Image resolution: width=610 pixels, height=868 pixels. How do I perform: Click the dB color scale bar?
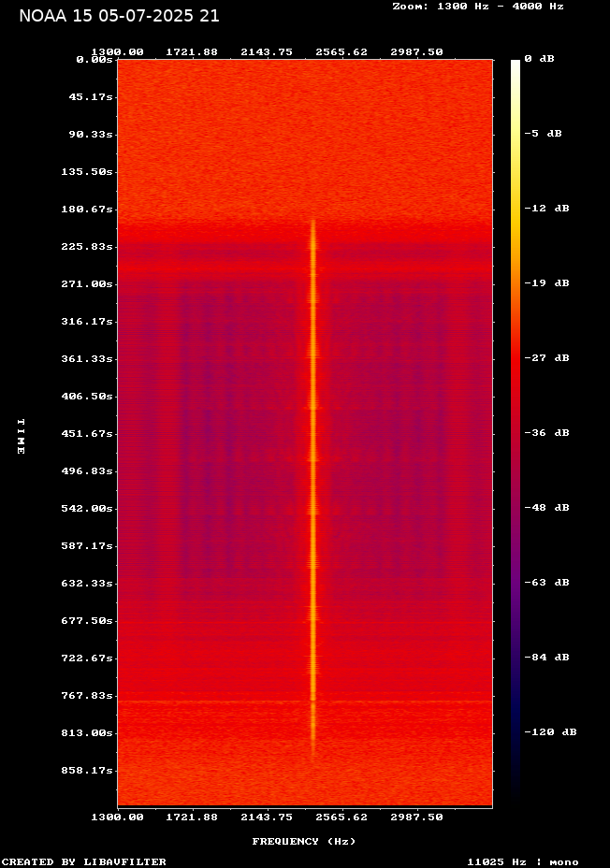click(516, 433)
